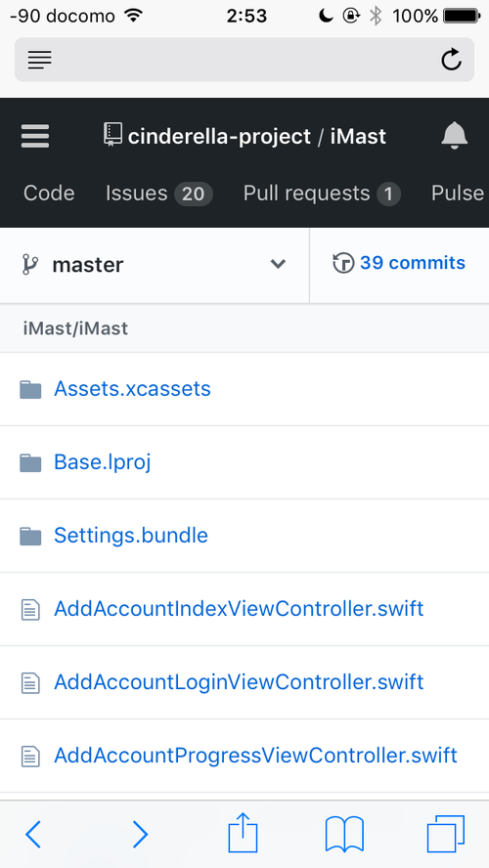The image size is (489, 868).
Task: Open the Pull requests tab
Action: tap(322, 194)
